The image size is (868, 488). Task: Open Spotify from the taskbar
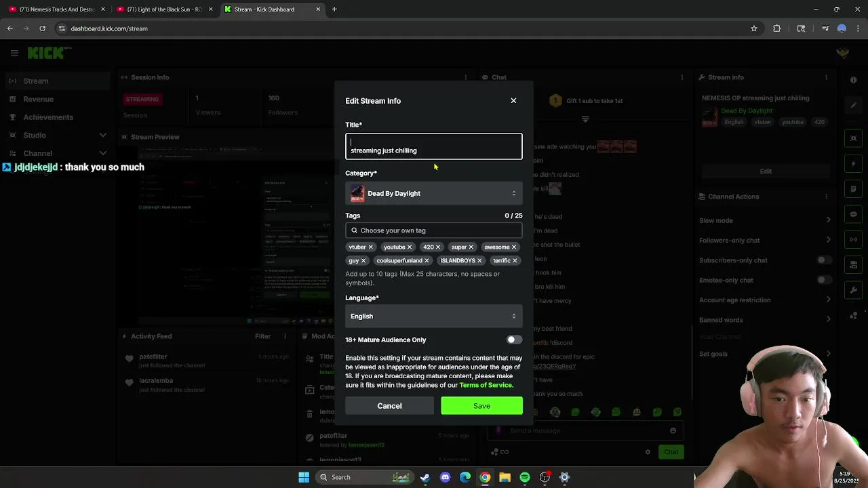[x=525, y=477]
